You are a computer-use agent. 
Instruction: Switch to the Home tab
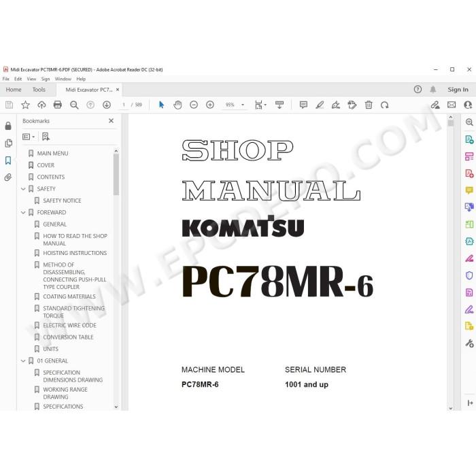coord(14,90)
